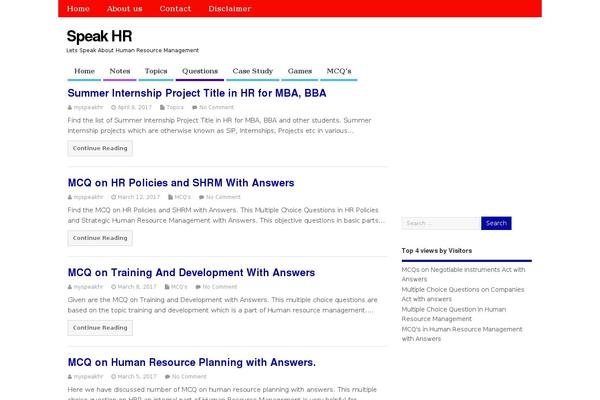Open MCQ on HR Policies and SHRM post
Image resolution: width=600 pixels, height=400 pixels.
[181, 183]
